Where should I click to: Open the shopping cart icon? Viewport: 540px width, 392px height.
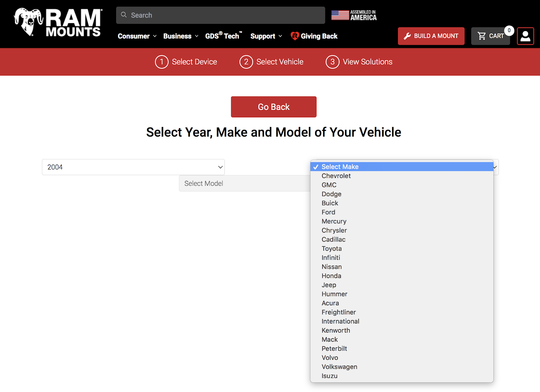(482, 36)
